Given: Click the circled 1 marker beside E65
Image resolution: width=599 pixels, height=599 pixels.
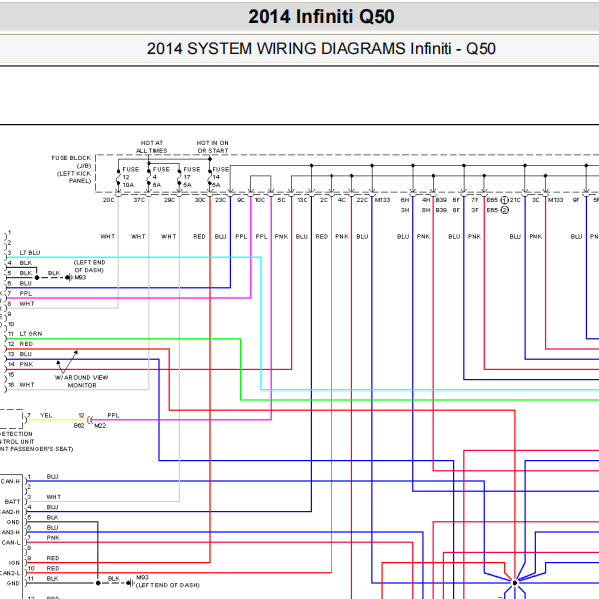Looking at the screenshot, I should pos(504,200).
